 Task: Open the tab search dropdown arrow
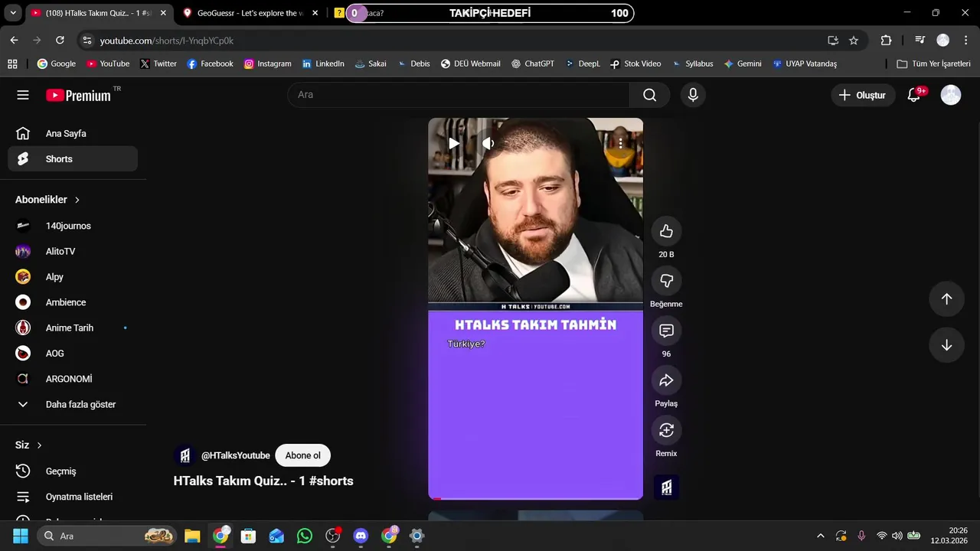pos(13,13)
